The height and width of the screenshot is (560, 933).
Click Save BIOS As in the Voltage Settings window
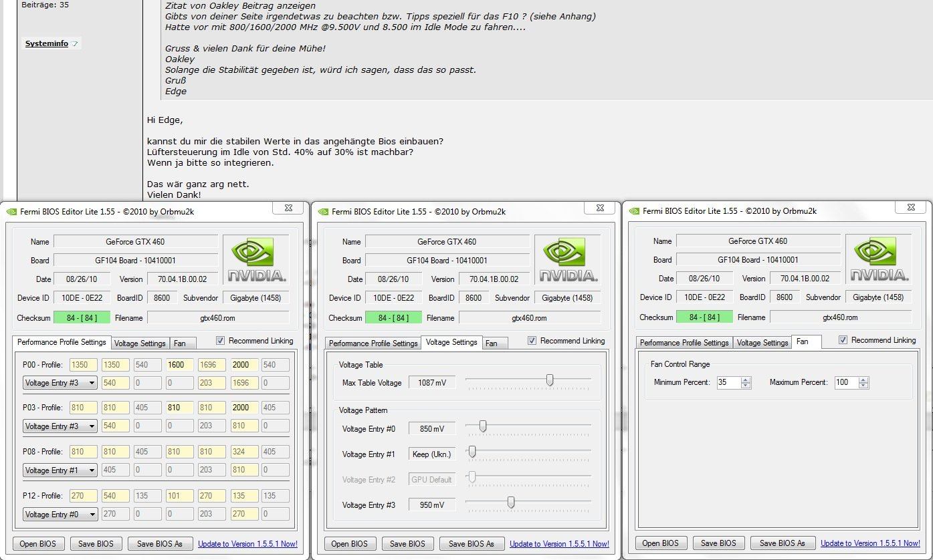click(472, 543)
